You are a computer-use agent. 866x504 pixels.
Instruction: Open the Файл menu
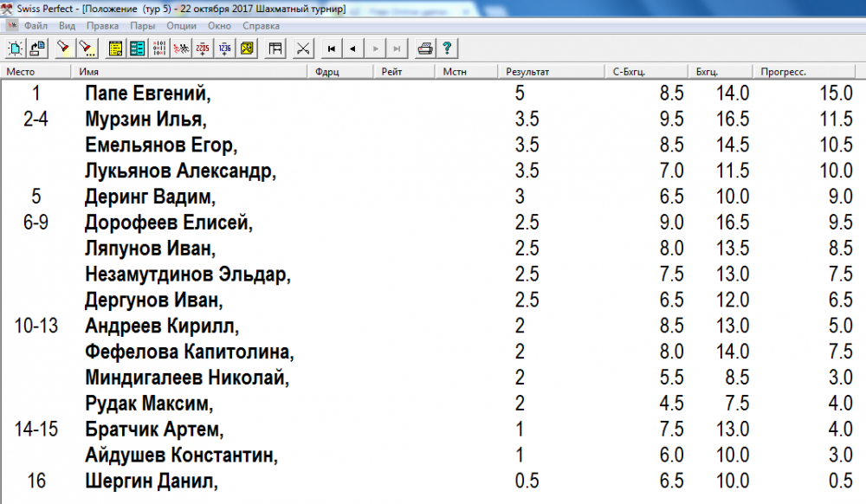click(x=36, y=25)
